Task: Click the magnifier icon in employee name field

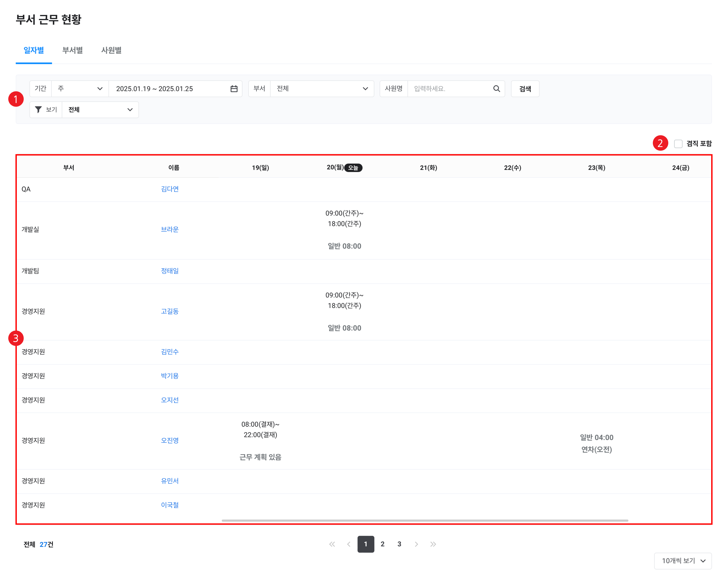Action: tap(496, 89)
